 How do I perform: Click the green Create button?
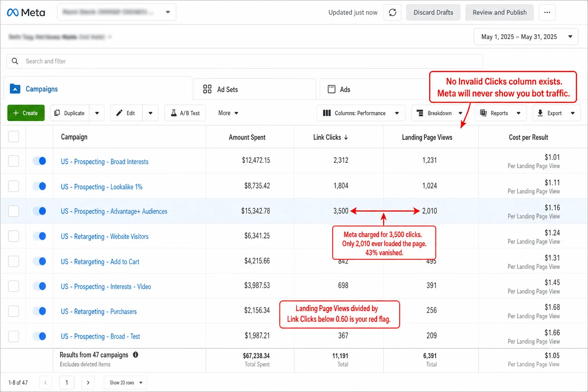26,113
